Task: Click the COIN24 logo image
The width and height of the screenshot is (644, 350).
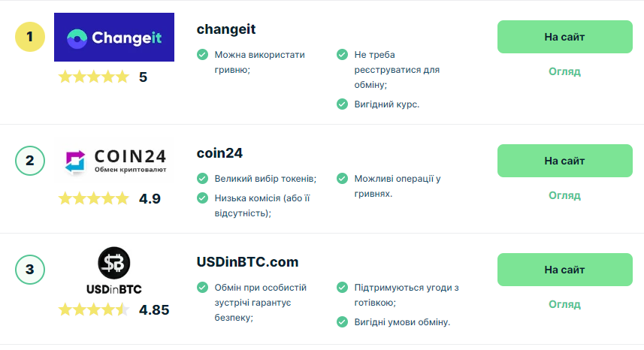Action: 114,160
